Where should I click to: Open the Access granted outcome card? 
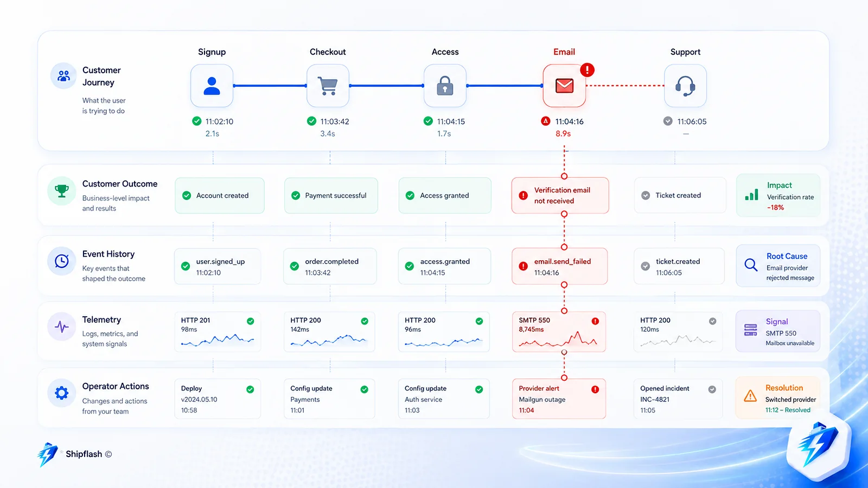click(445, 195)
